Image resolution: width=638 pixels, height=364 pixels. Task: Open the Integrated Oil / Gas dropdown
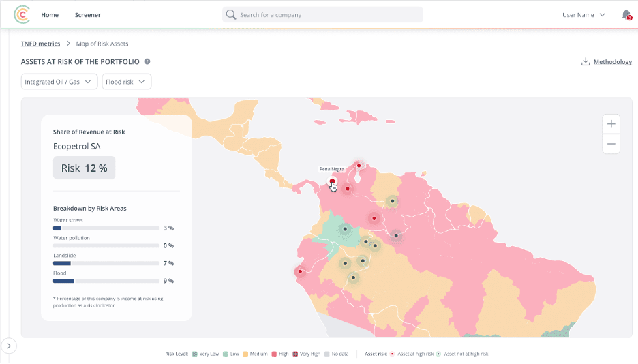pos(59,82)
